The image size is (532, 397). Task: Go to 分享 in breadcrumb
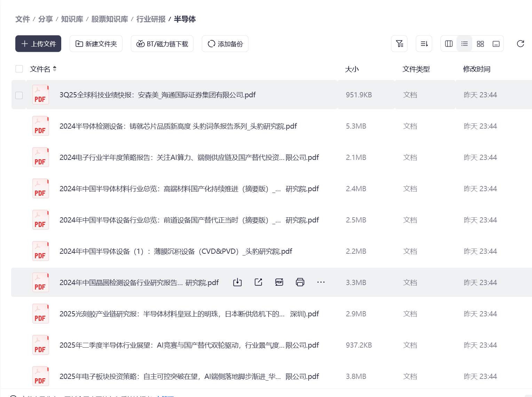coord(46,19)
